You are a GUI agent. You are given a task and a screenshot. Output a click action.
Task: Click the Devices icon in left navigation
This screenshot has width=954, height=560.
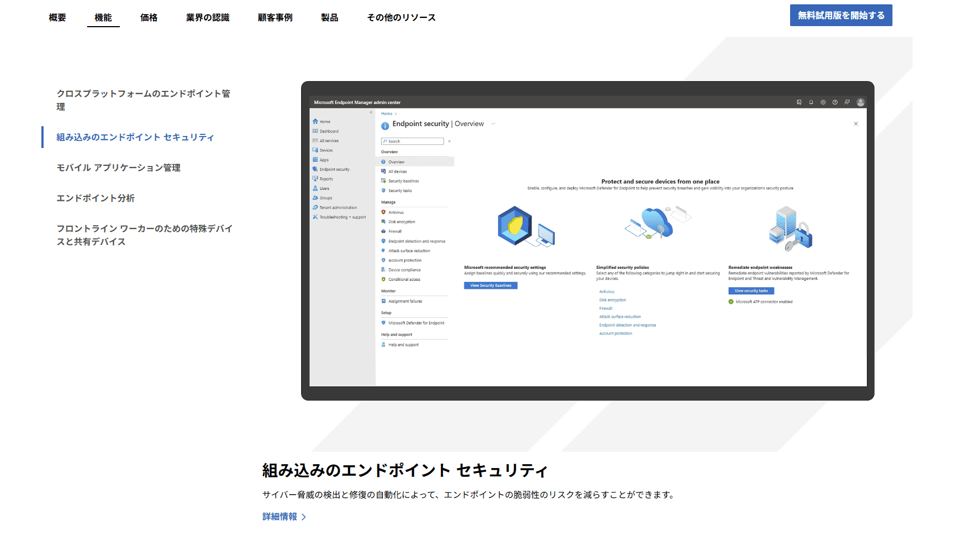(315, 150)
